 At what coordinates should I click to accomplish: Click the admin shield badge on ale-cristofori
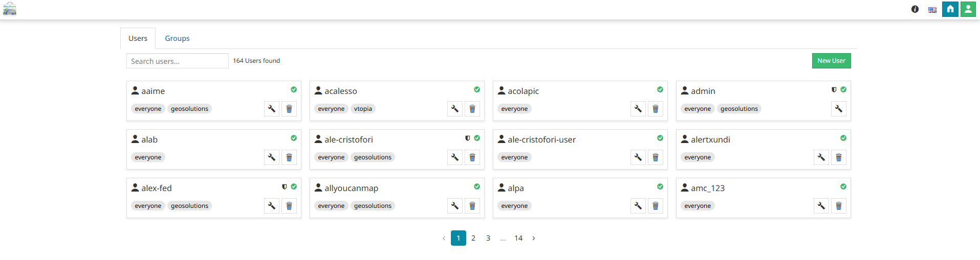coord(467,138)
